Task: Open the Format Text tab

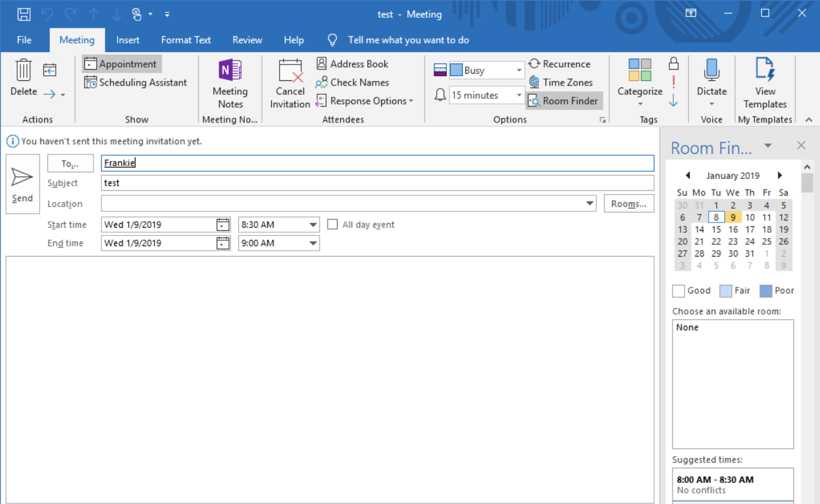Action: (186, 40)
